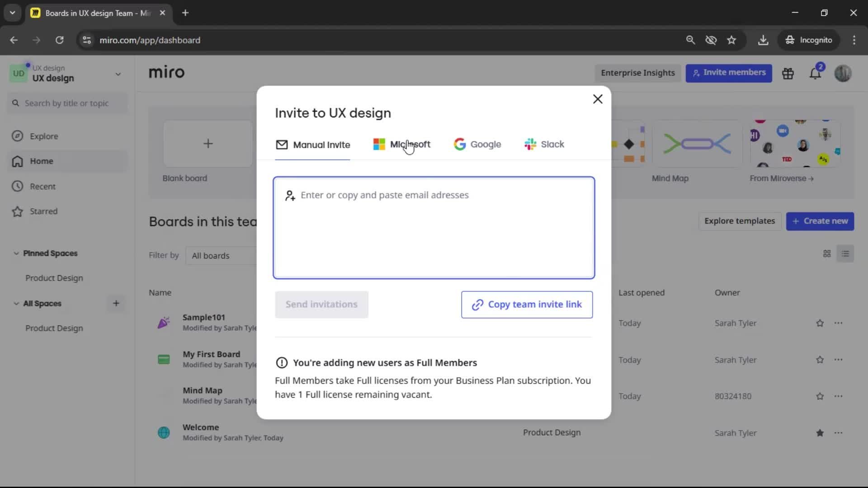Open Product Design under Pinned Spaces
Viewport: 868px width, 488px height.
point(54,278)
